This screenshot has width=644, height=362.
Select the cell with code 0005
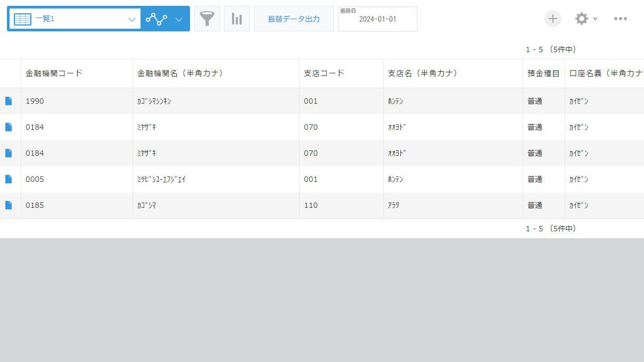pyautogui.click(x=77, y=179)
